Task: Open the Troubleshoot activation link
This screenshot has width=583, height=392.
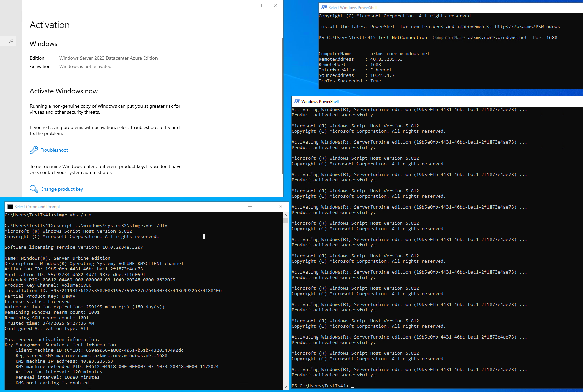Action: click(x=54, y=150)
